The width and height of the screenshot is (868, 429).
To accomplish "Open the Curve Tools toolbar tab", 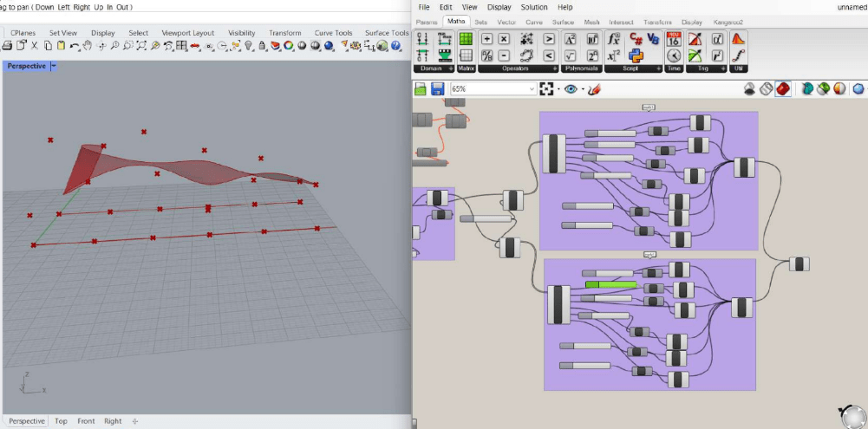I will coord(334,33).
